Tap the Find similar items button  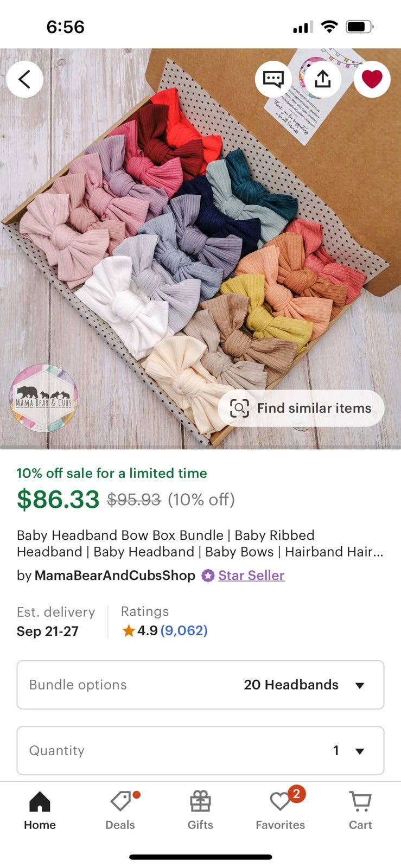point(301,408)
